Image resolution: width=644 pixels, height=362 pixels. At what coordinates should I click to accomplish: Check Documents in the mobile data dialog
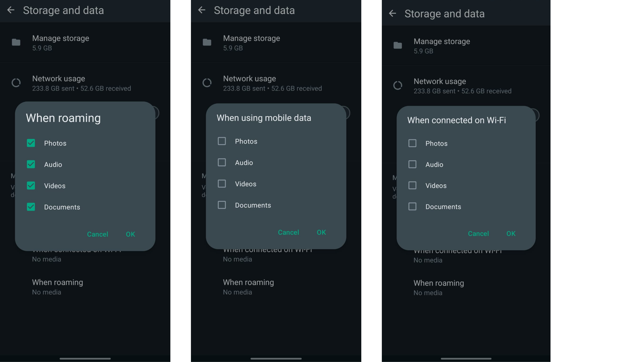pos(222,205)
